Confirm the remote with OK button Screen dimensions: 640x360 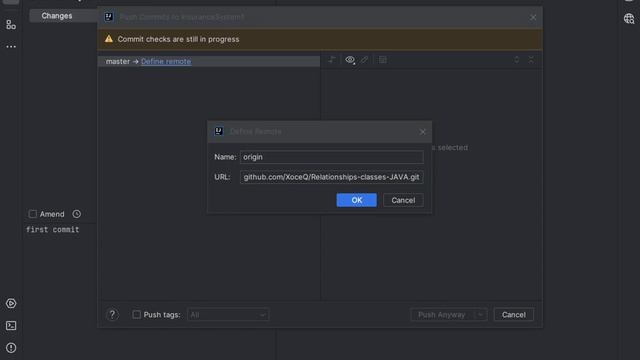click(x=356, y=200)
